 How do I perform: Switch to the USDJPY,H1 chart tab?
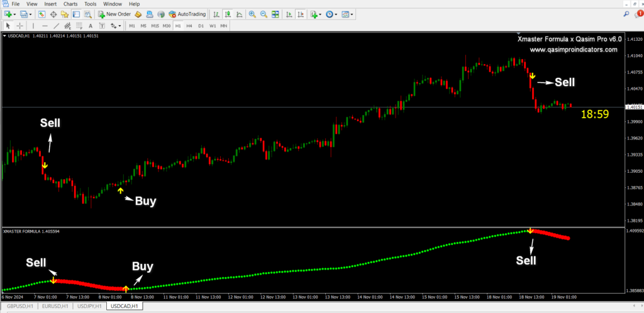(89, 306)
